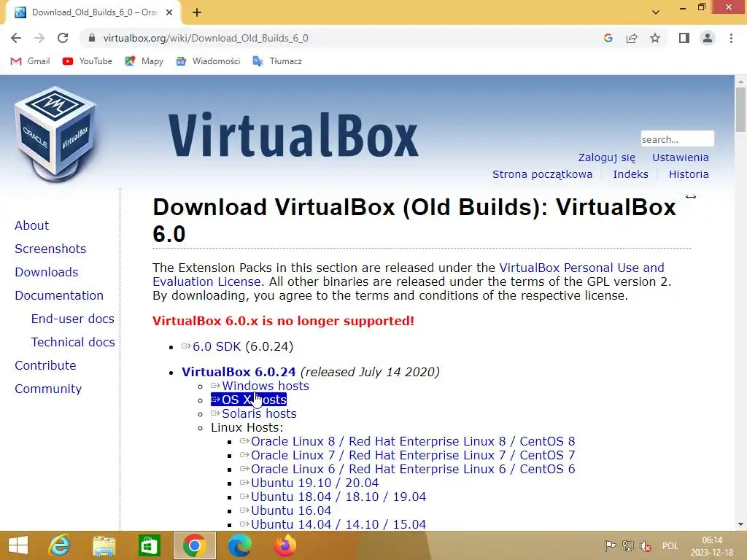Open the side panel icon

pyautogui.click(x=684, y=38)
